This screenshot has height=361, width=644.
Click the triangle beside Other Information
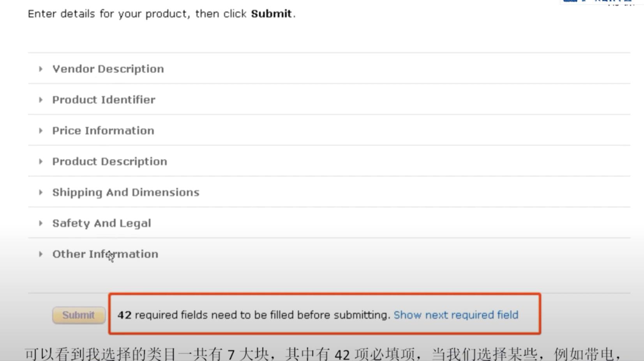41,254
